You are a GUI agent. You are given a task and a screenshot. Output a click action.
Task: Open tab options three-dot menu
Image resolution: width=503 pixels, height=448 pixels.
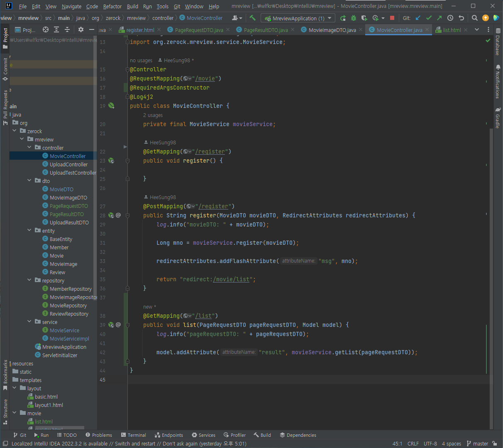click(x=488, y=30)
